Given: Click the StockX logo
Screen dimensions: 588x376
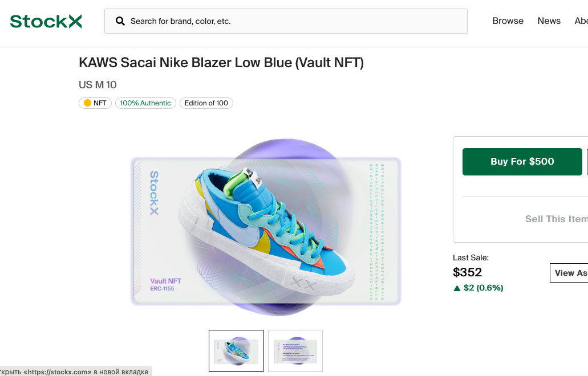Looking at the screenshot, I should [46, 21].
